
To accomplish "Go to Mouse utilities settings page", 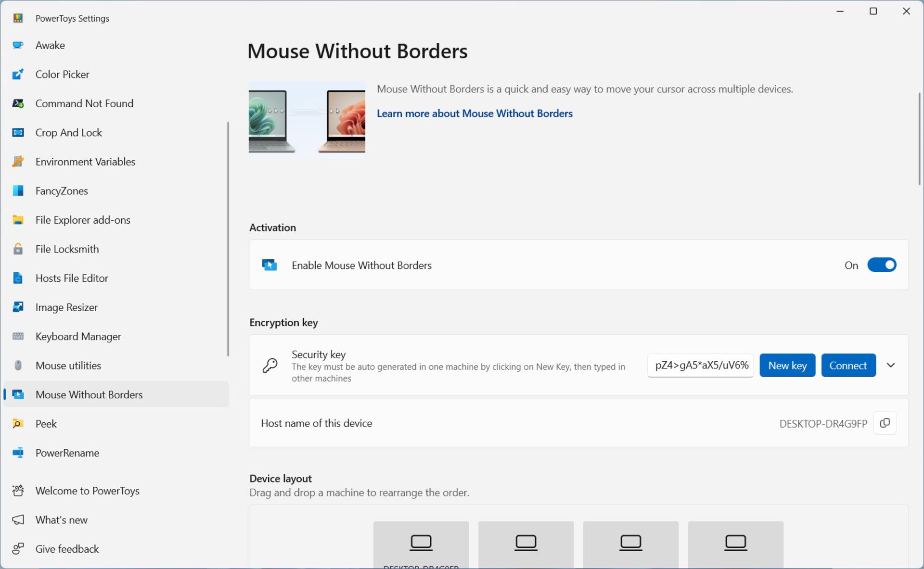I will (x=68, y=366).
